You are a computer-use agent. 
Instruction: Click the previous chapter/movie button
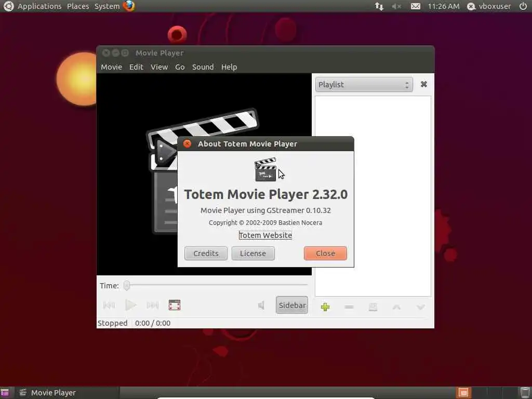coord(109,305)
